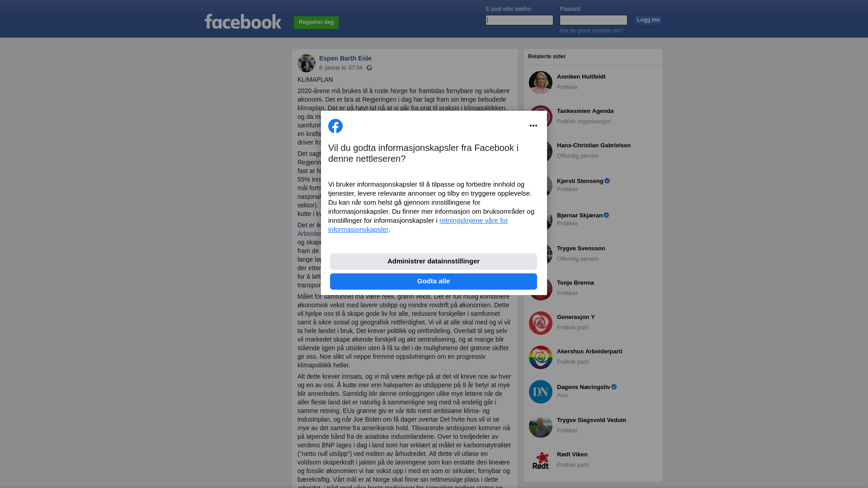This screenshot has width=868, height=488.
Task: Open the retningslinjene for informasjonskapsler link
Action: tap(418, 225)
